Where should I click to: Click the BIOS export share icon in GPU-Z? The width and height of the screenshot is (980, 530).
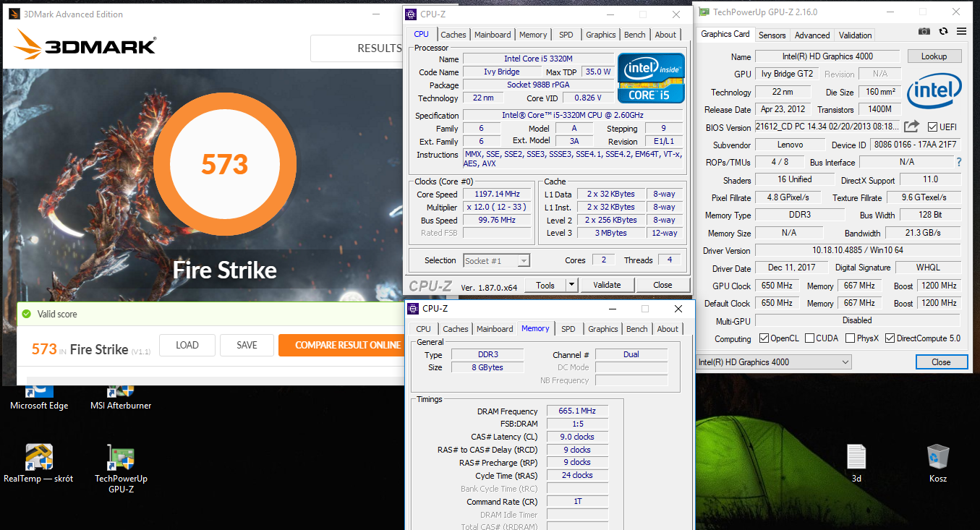point(911,126)
